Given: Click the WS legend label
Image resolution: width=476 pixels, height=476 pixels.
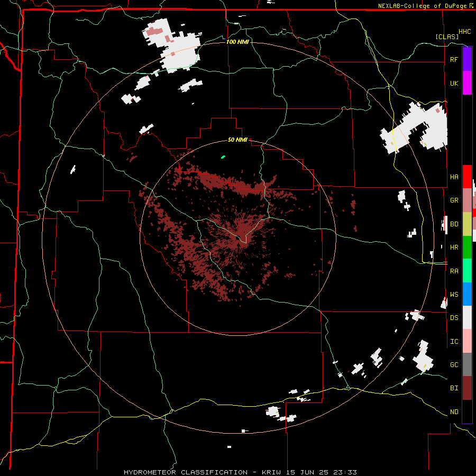Looking at the screenshot, I should click(454, 295).
